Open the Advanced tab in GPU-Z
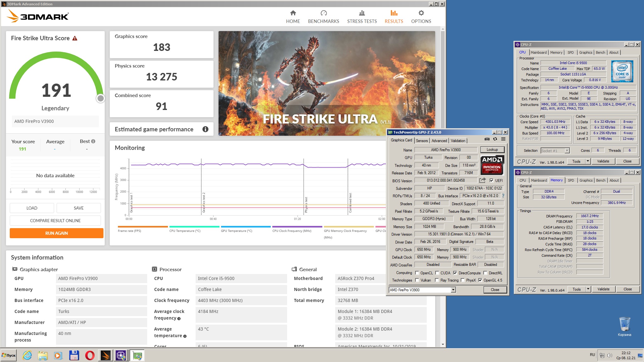This screenshot has height=362, width=644. click(439, 141)
